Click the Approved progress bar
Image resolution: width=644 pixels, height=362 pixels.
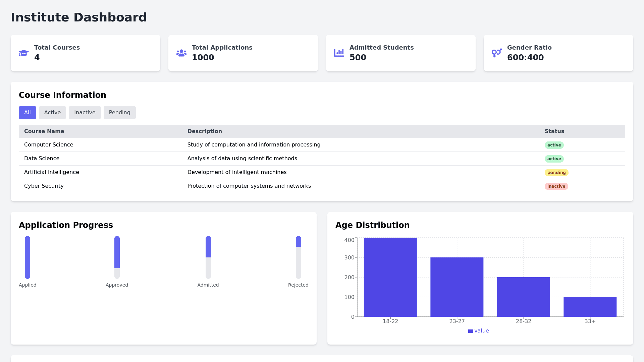click(117, 257)
